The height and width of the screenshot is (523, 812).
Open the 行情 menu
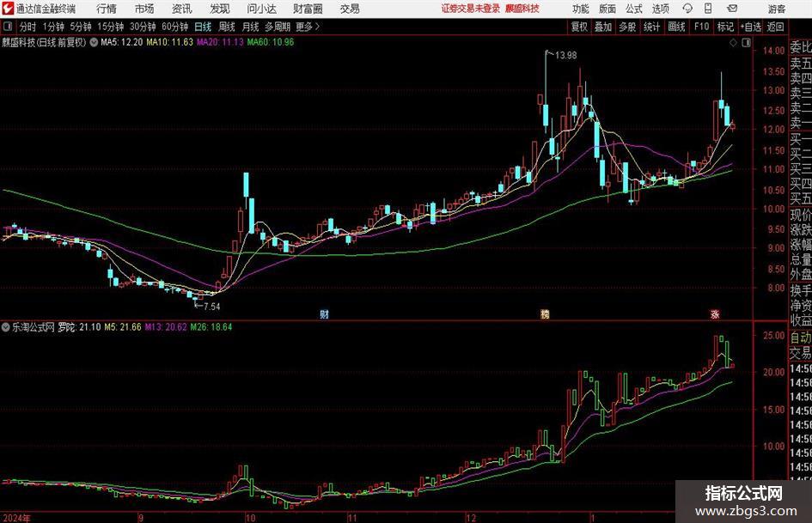pyautogui.click(x=107, y=9)
